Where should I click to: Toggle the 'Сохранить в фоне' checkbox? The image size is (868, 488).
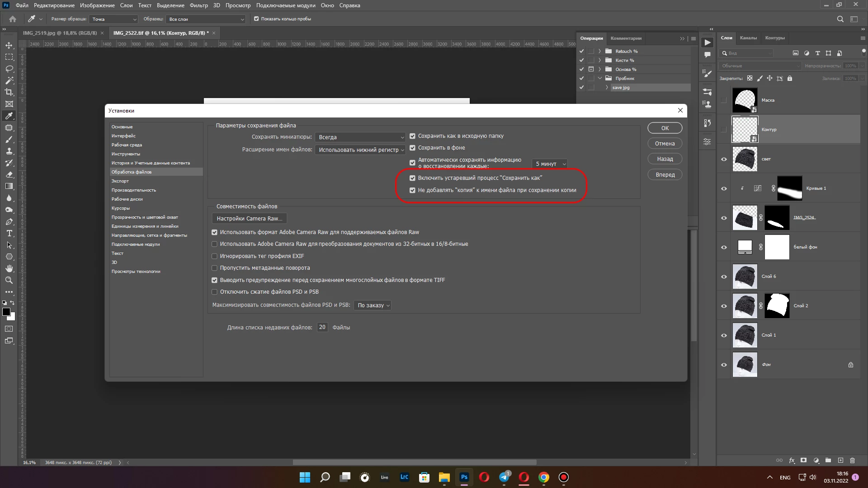[412, 148]
